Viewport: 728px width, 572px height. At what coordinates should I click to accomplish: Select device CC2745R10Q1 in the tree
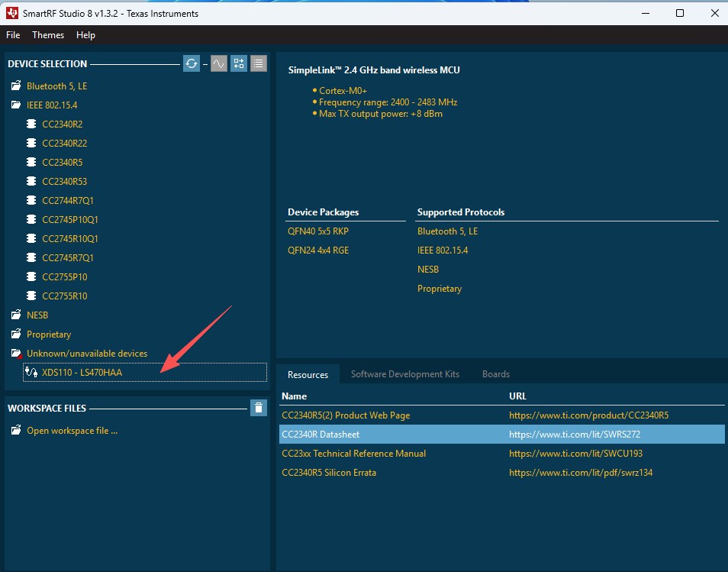click(70, 238)
